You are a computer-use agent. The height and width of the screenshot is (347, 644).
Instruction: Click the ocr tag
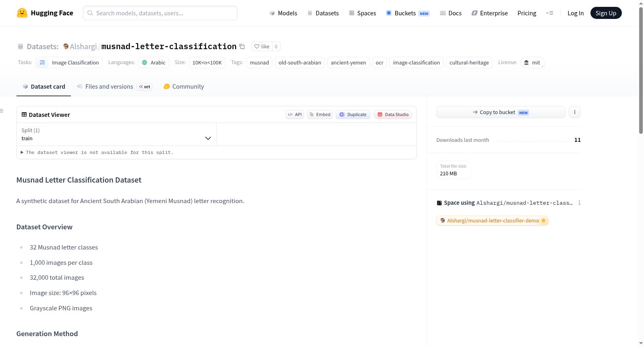click(x=380, y=62)
